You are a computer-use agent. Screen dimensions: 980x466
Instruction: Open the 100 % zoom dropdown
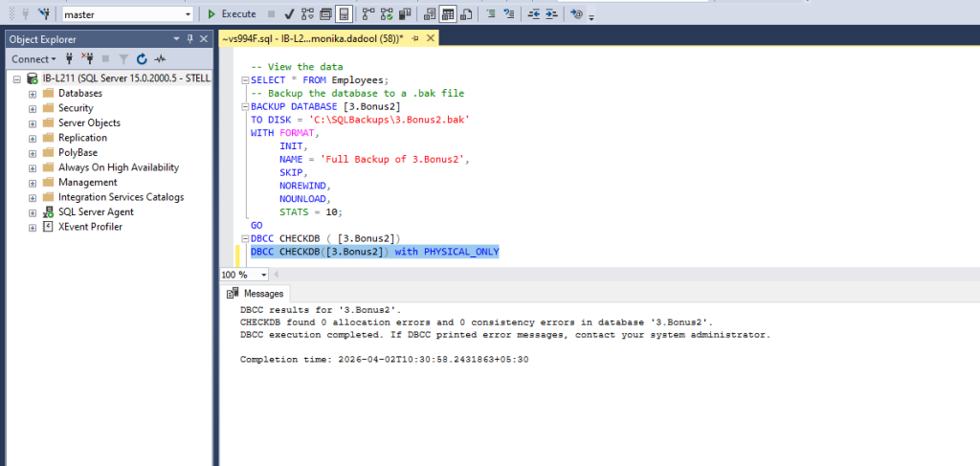[x=264, y=275]
